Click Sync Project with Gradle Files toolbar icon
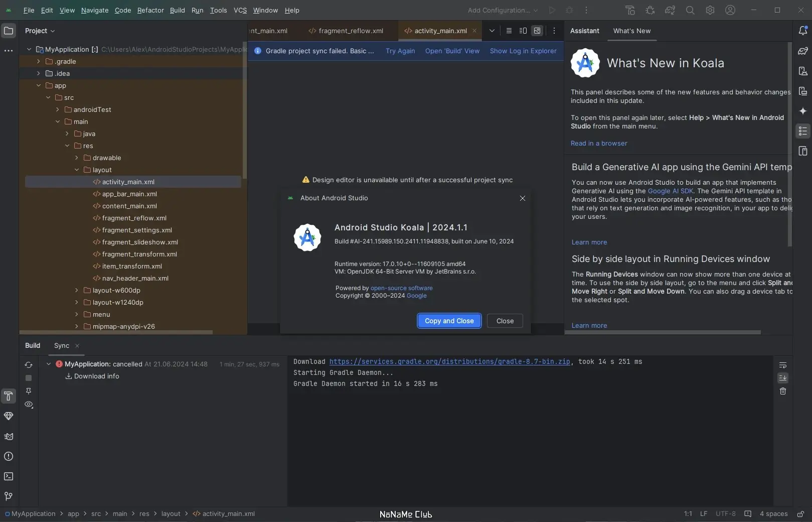This screenshot has height=522, width=812. coord(670,10)
